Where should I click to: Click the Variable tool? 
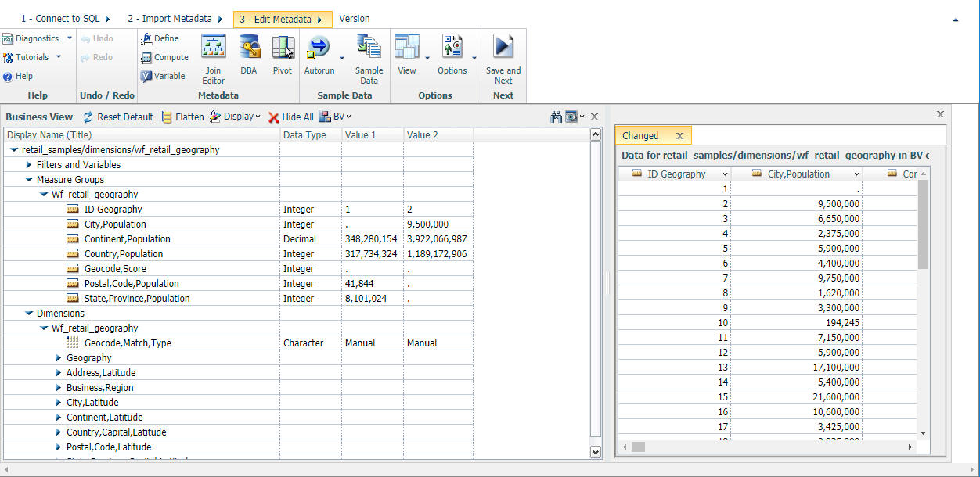click(163, 76)
